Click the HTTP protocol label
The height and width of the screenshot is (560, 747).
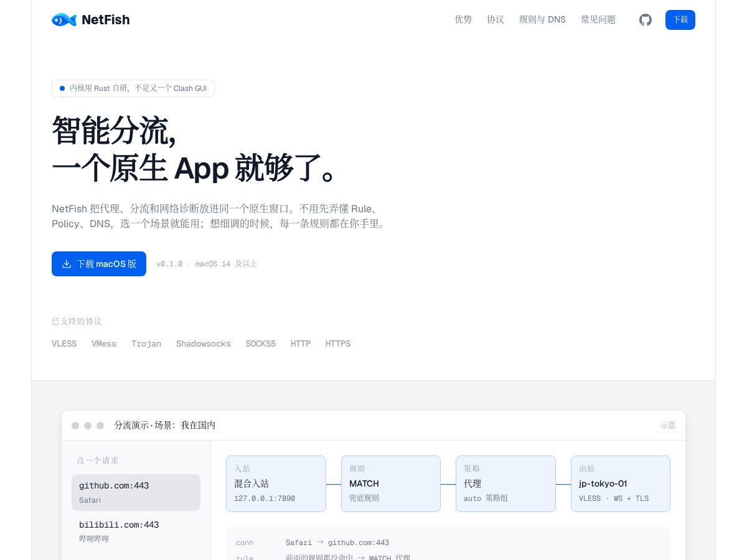[301, 343]
